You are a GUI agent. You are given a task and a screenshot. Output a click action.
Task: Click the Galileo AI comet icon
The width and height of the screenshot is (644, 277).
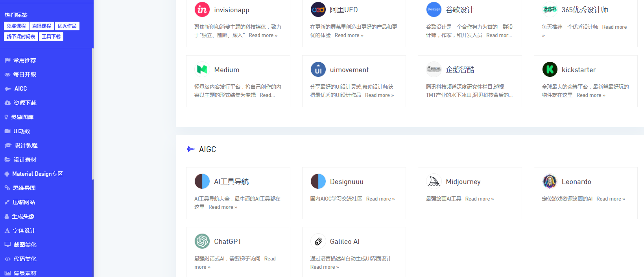pos(318,241)
